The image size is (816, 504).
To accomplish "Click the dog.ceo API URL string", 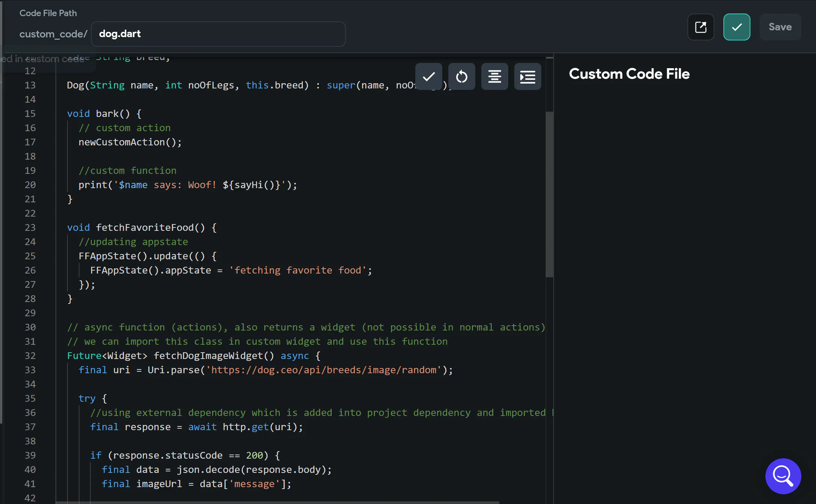I will point(323,370).
